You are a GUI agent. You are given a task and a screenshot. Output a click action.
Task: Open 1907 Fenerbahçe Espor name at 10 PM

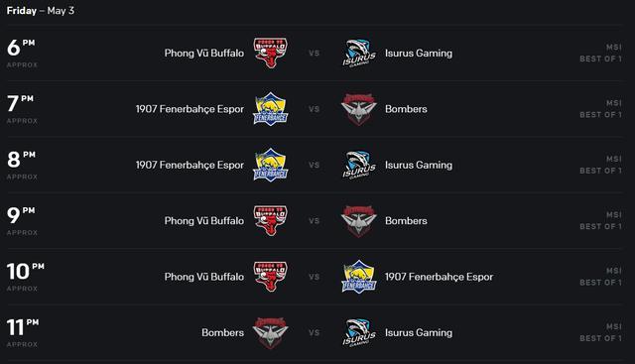439,277
